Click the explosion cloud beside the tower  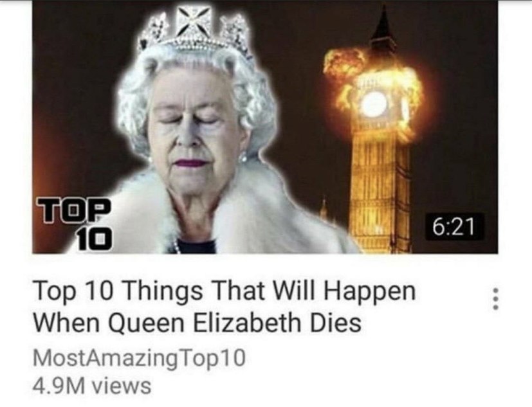(x=344, y=62)
